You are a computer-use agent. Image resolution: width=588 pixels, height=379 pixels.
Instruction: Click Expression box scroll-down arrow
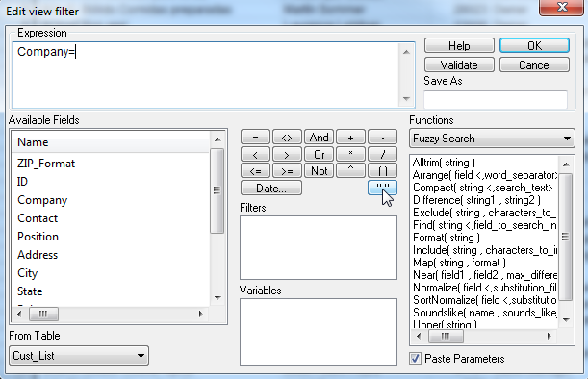pos(407,99)
